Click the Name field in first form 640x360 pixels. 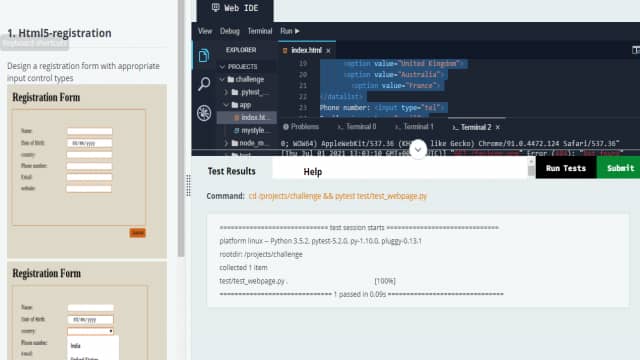[x=90, y=131]
